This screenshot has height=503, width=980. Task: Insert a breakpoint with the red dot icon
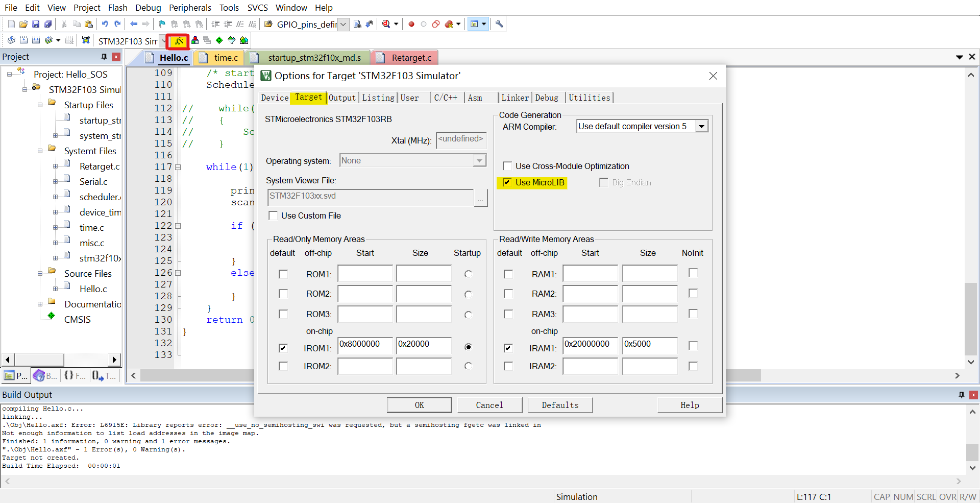(411, 24)
